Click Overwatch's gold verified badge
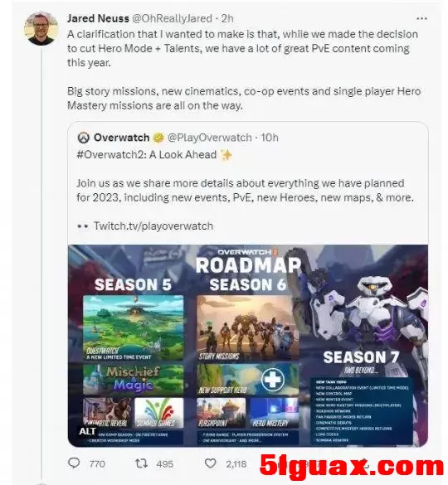448x485 pixels. click(x=158, y=138)
